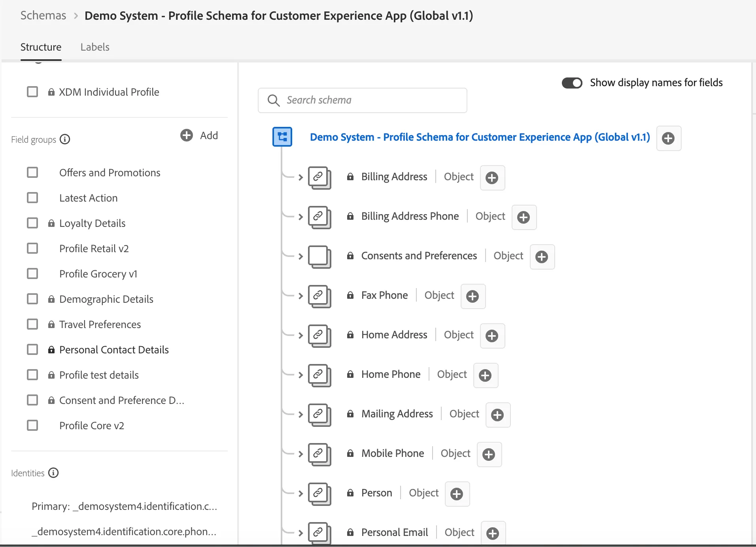Open Demo System schema root title
The width and height of the screenshot is (756, 547).
pyautogui.click(x=480, y=137)
